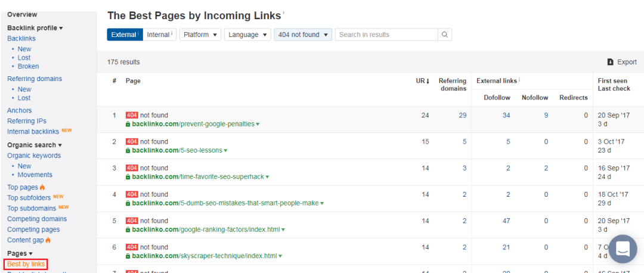Click the flame icon next to Content gap
Screen dimensions: 644x273
click(48, 240)
